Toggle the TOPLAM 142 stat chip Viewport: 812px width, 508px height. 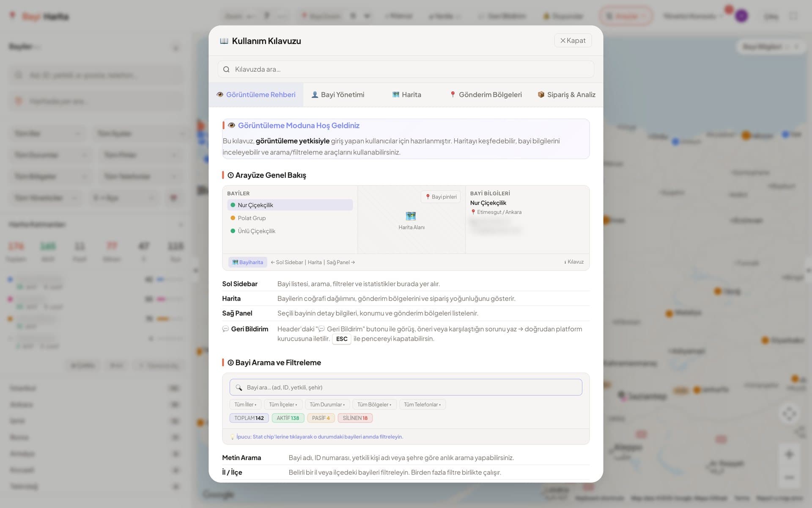pos(249,418)
